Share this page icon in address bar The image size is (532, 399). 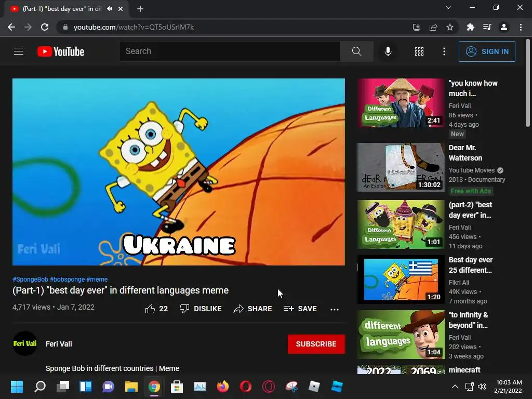433,27
